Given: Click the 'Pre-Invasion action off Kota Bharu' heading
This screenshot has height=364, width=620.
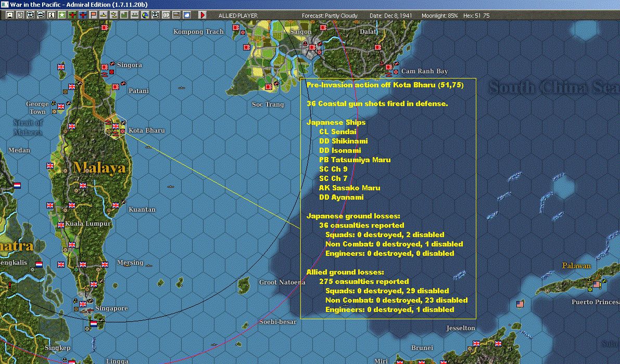Looking at the screenshot, I should point(385,85).
